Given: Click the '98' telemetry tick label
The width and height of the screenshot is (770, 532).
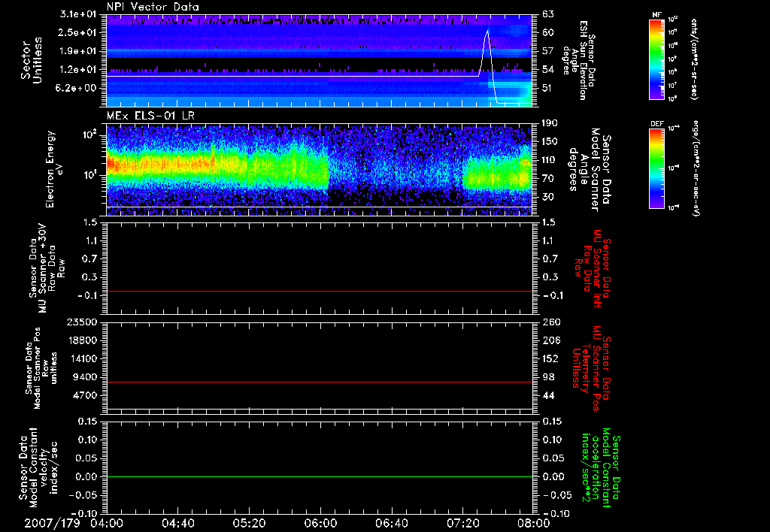Looking at the screenshot, I should pyautogui.click(x=548, y=377).
